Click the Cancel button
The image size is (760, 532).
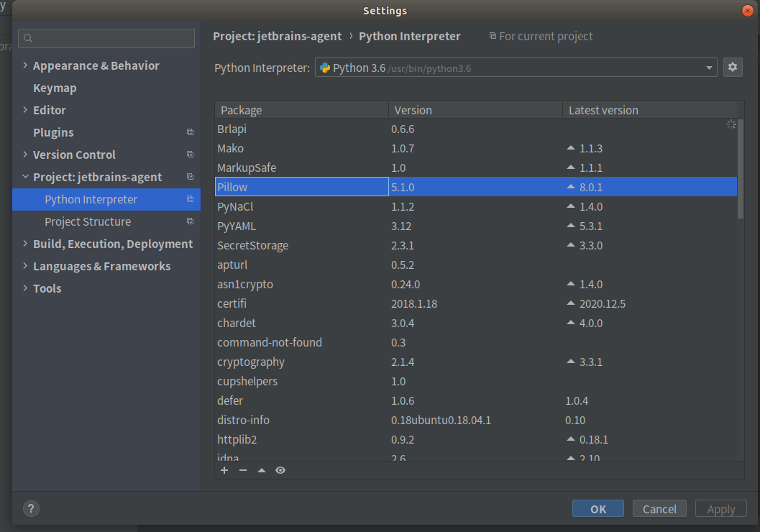[659, 509]
